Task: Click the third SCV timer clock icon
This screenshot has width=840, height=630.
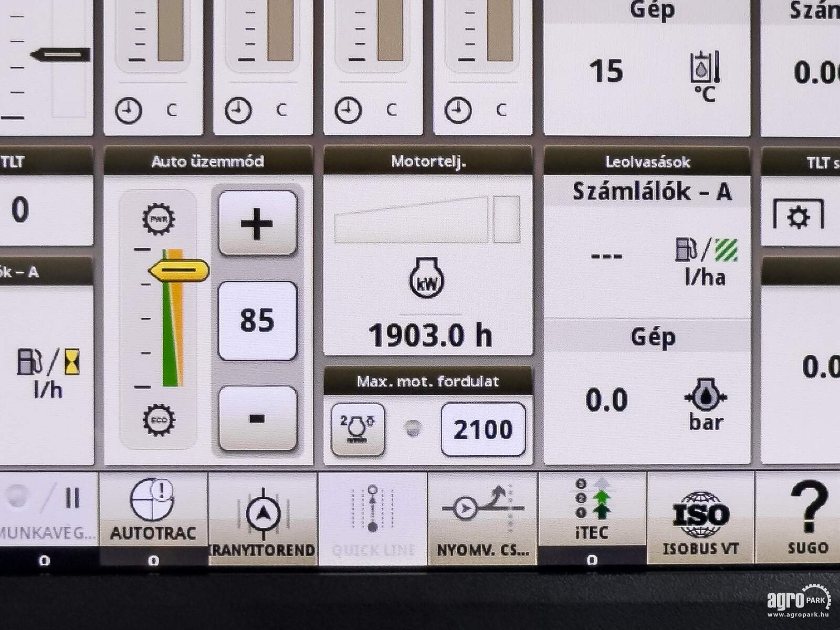Action: coord(348,110)
